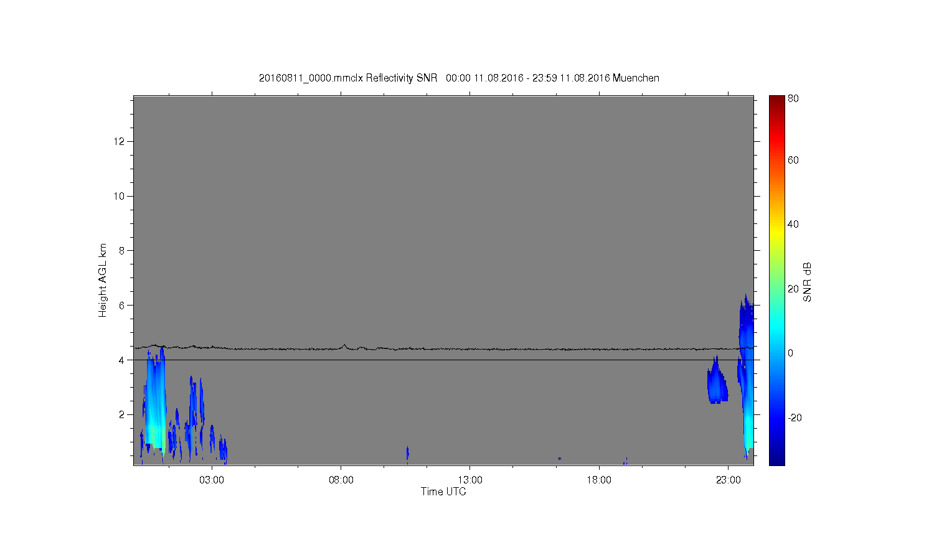Click the '23:00' time axis label
This screenshot has width=934, height=560.
coord(729,480)
